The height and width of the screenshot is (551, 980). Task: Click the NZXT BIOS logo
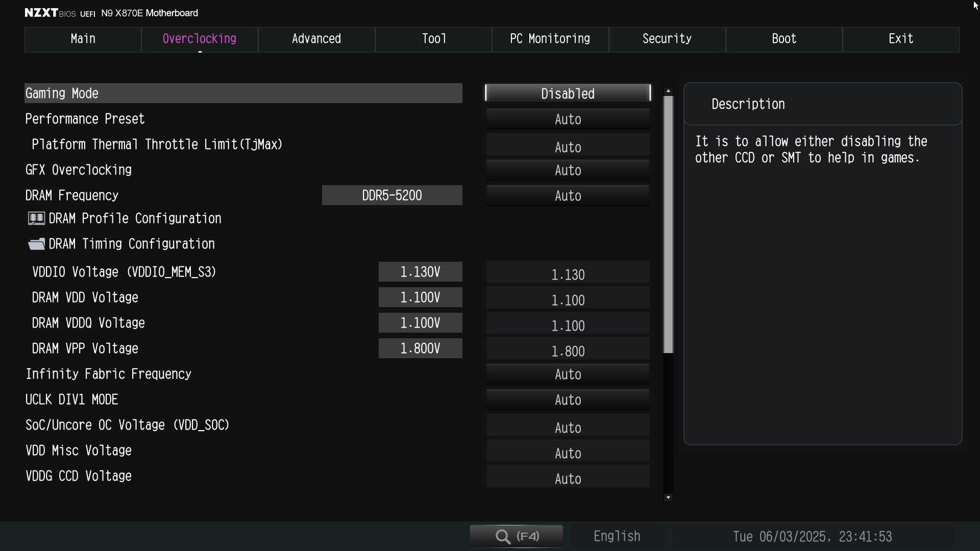pos(50,13)
